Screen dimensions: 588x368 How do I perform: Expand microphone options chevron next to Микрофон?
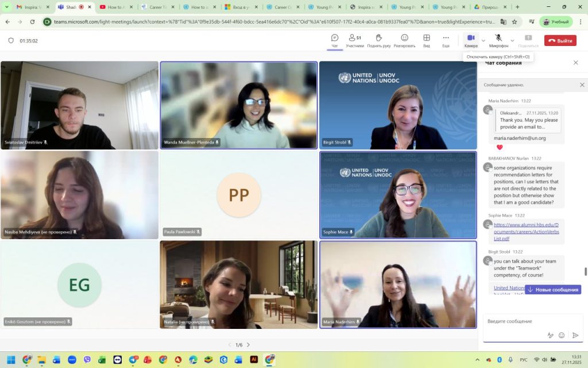pyautogui.click(x=512, y=41)
